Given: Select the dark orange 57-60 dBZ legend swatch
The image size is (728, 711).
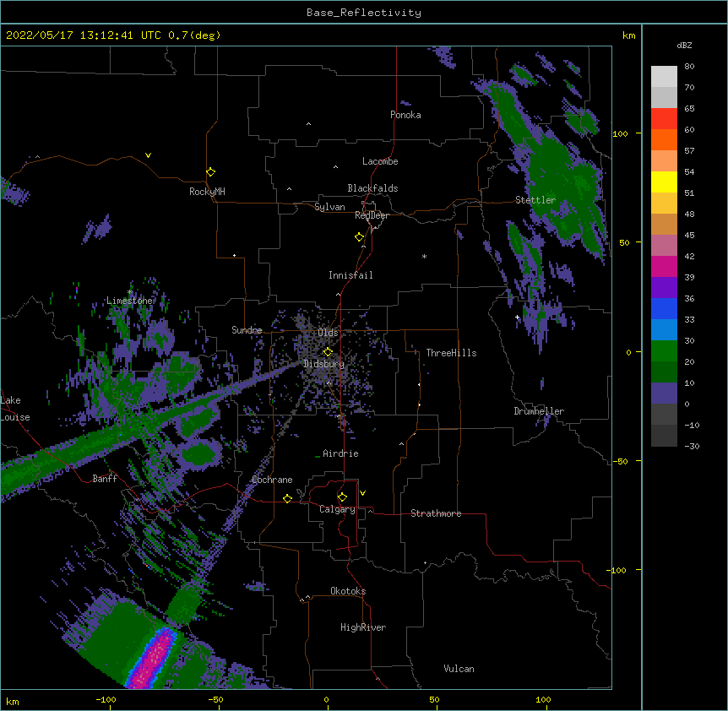Looking at the screenshot, I should point(664,140).
